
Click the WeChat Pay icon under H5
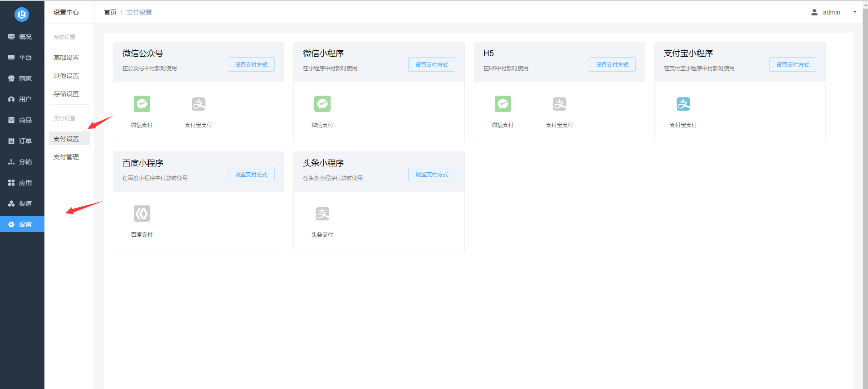pos(503,104)
